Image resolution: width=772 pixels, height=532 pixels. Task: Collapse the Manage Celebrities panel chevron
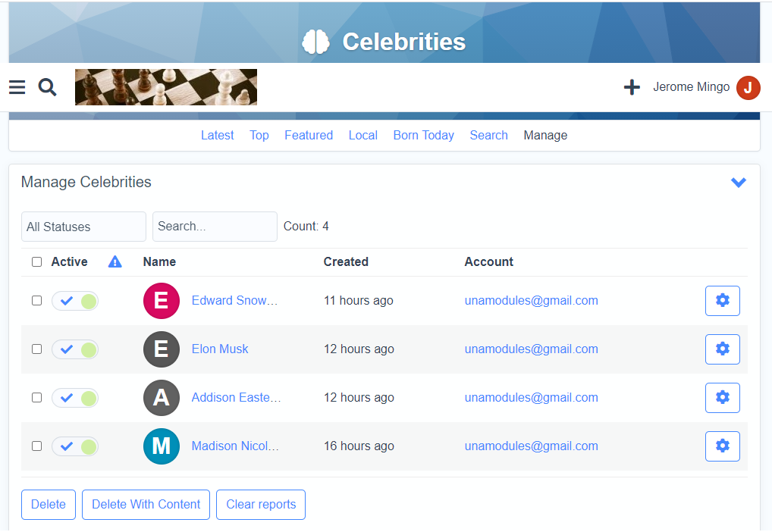[738, 183]
